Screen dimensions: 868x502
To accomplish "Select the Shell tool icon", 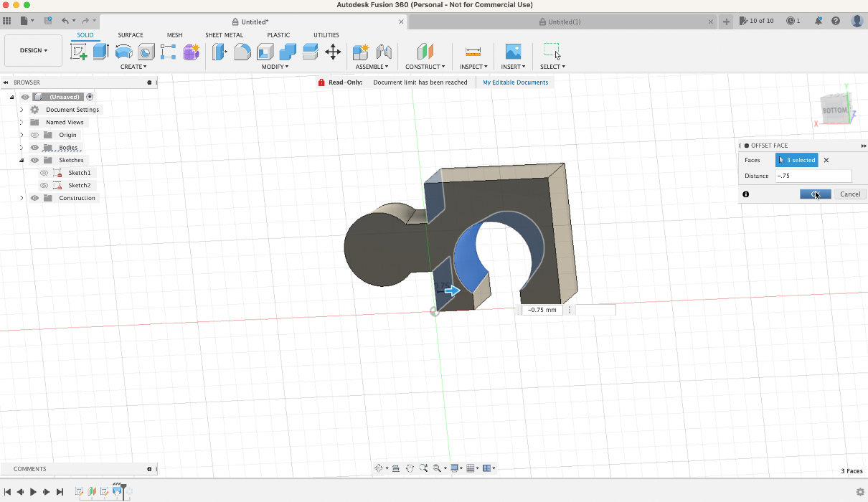I will click(x=265, y=52).
